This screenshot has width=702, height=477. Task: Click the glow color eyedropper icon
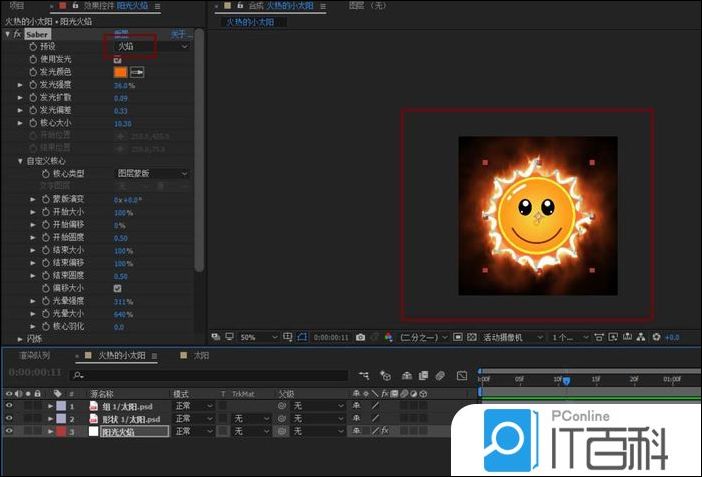pos(138,72)
